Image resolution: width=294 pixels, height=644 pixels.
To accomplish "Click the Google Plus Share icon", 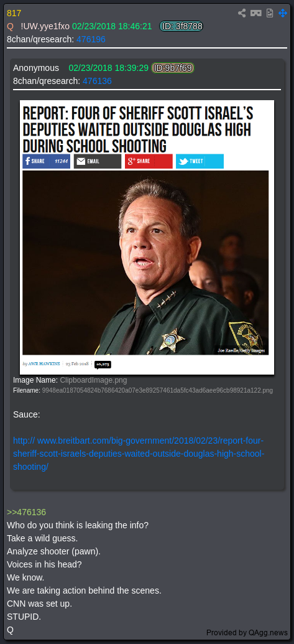I will click(x=131, y=161).
